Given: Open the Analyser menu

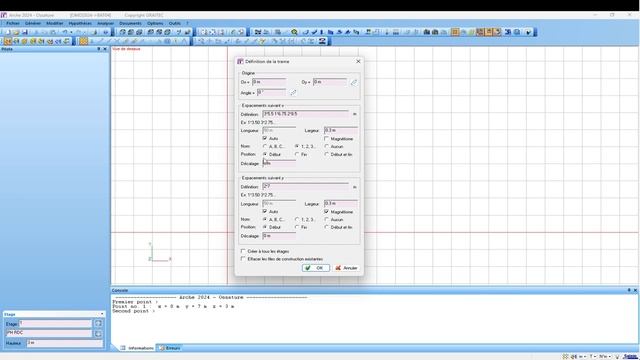Looking at the screenshot, I should coord(105,23).
